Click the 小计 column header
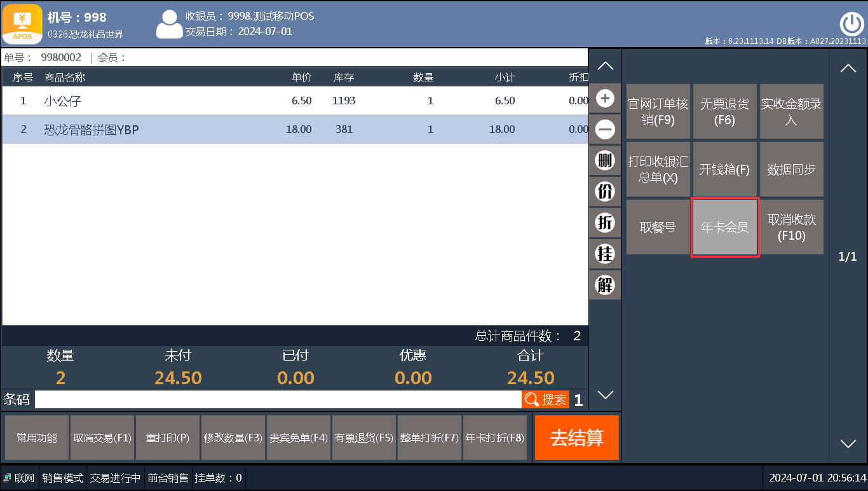This screenshot has width=868, height=491. coord(505,78)
